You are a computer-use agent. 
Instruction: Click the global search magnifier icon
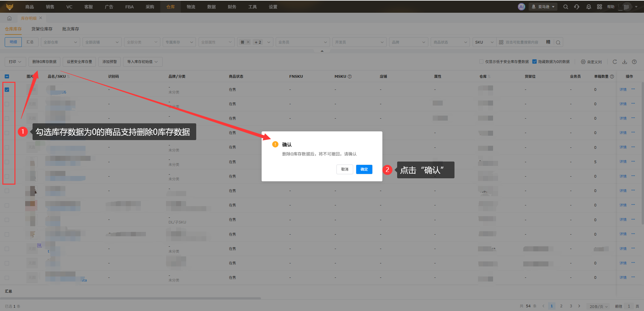pos(566,7)
